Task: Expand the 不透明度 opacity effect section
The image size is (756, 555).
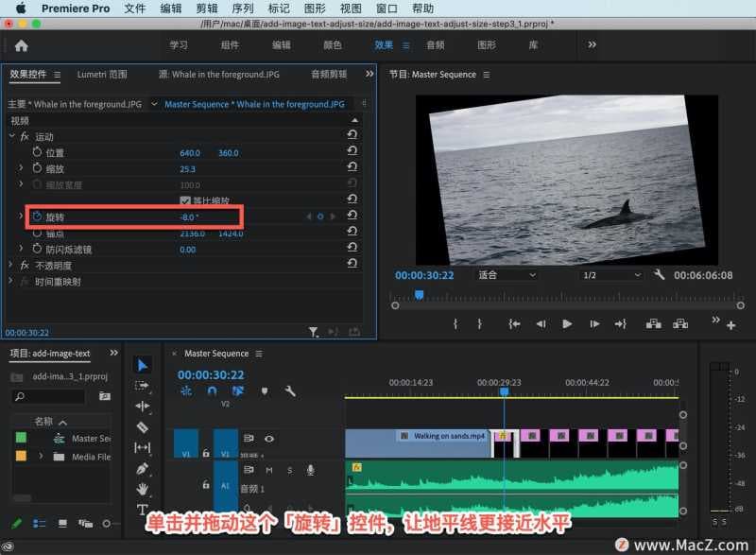Action: pyautogui.click(x=11, y=266)
